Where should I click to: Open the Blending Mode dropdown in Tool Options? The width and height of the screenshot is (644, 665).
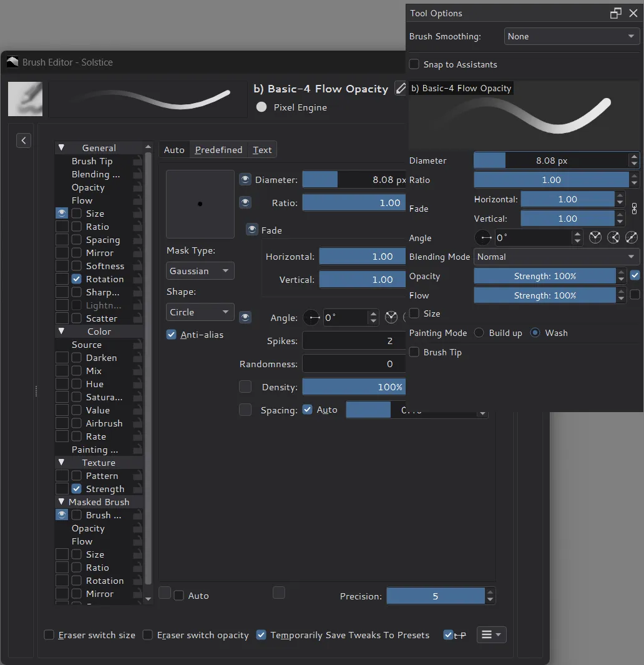tap(556, 257)
